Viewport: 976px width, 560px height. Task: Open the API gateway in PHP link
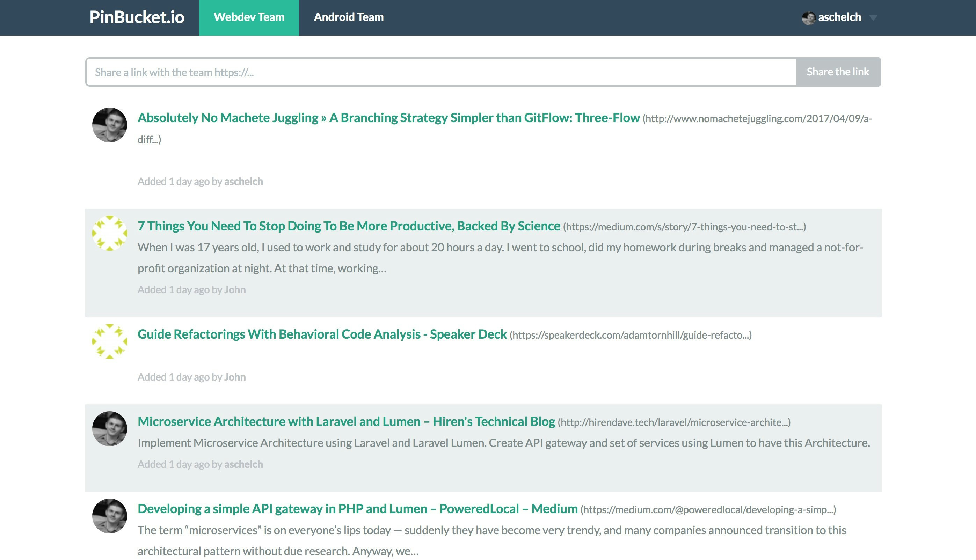click(357, 509)
